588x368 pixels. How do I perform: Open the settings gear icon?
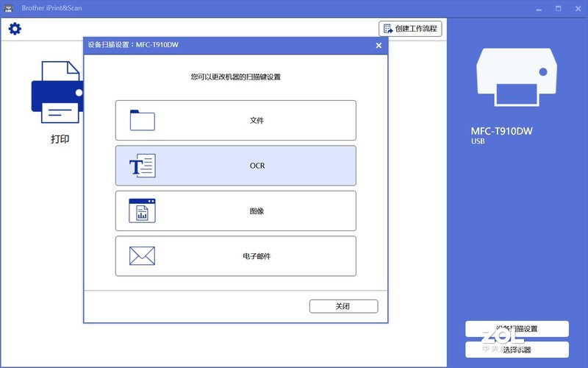click(15, 29)
